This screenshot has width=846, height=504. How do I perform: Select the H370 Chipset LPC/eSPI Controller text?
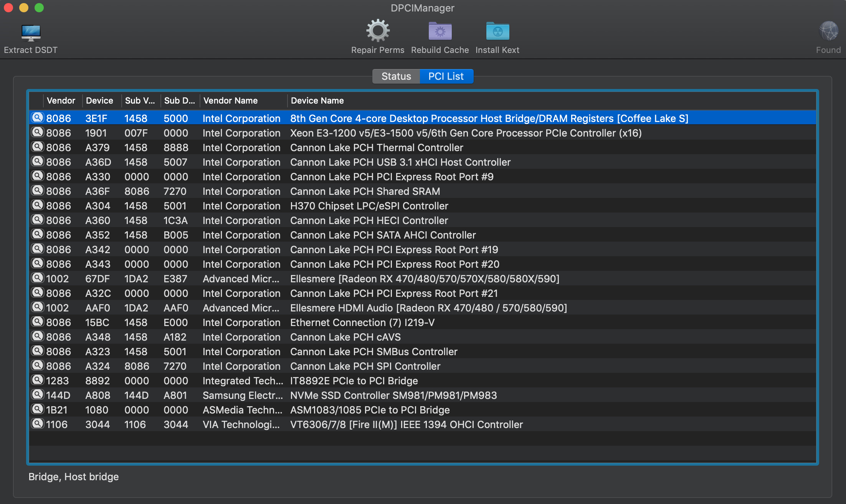coord(369,206)
